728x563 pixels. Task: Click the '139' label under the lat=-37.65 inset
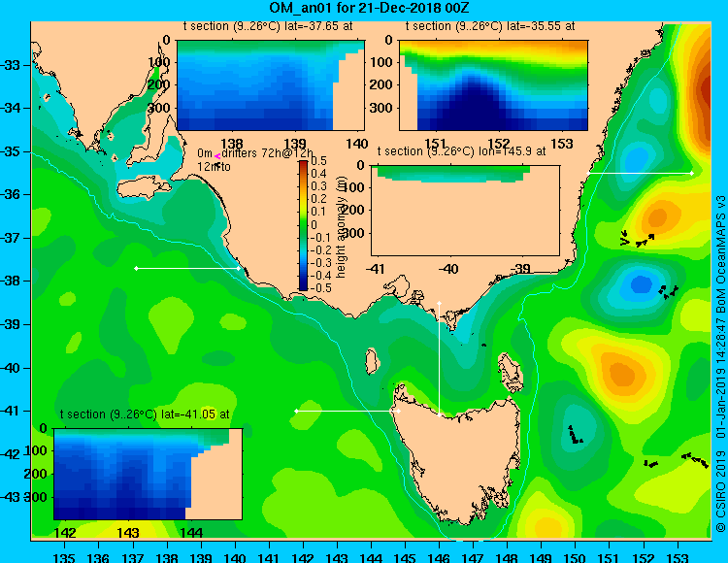click(x=295, y=143)
